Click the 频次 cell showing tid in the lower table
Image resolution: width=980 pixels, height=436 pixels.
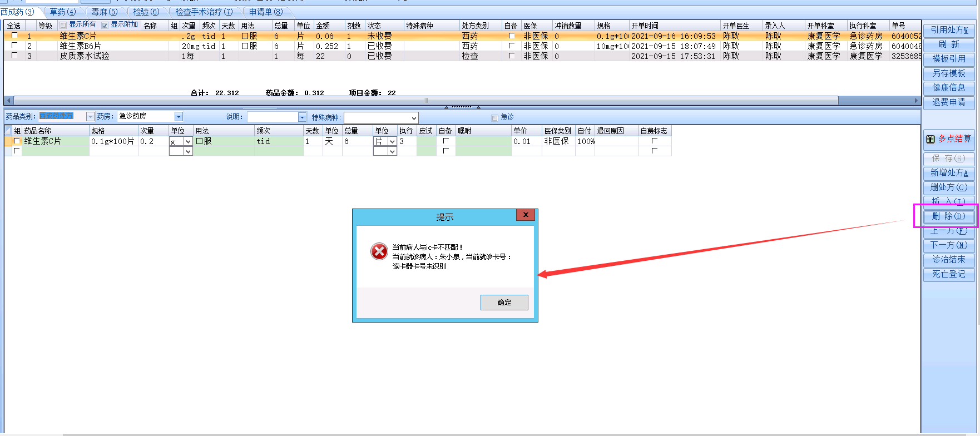tap(279, 141)
